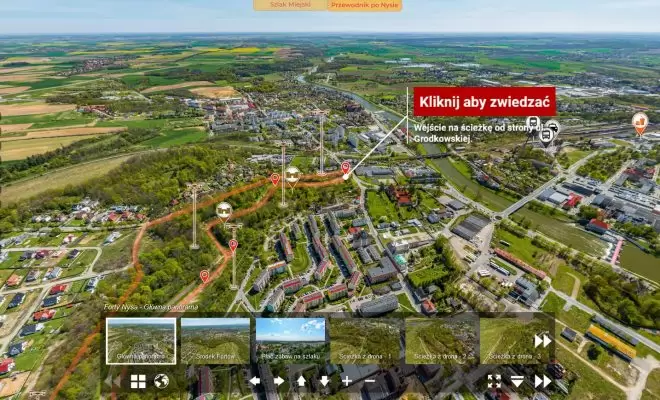Open the 'Ścieżka z drona - 2' thumbnail
The image size is (660, 400).
[x=440, y=341]
